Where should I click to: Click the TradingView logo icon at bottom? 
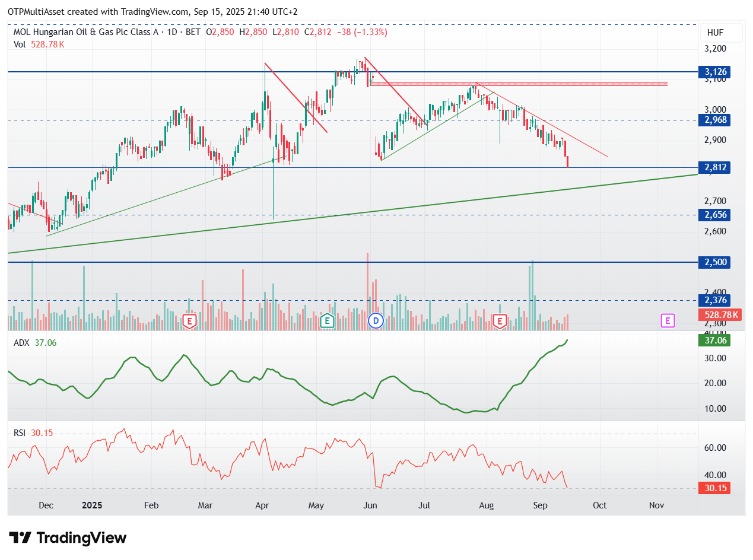pos(21,538)
